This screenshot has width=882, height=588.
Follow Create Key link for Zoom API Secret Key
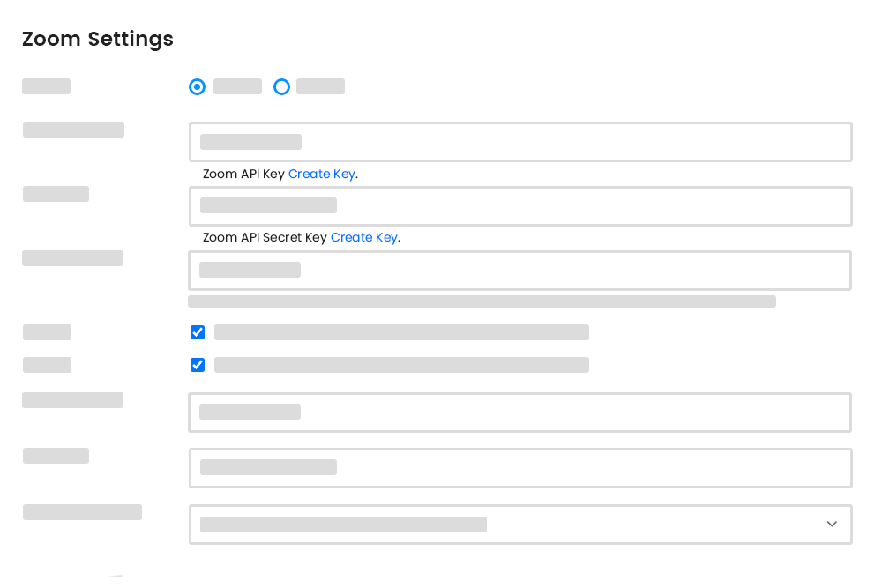[363, 237]
